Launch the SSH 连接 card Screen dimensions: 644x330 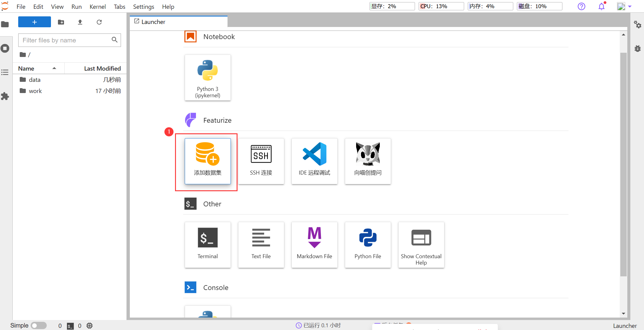pyautogui.click(x=261, y=161)
